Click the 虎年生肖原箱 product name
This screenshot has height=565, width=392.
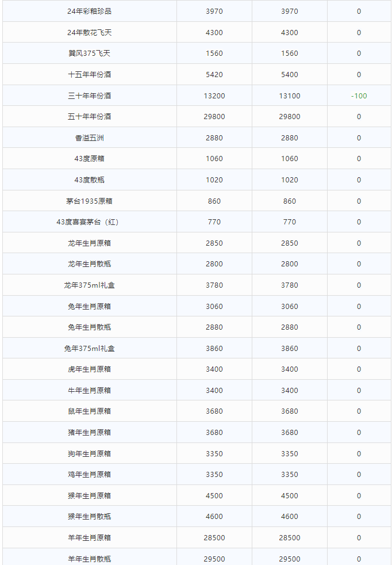click(89, 369)
